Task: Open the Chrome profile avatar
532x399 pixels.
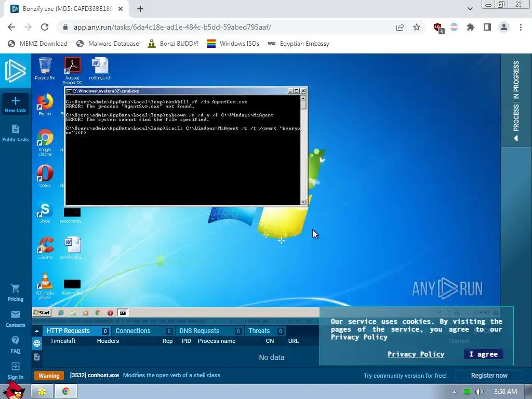Action: point(504,27)
